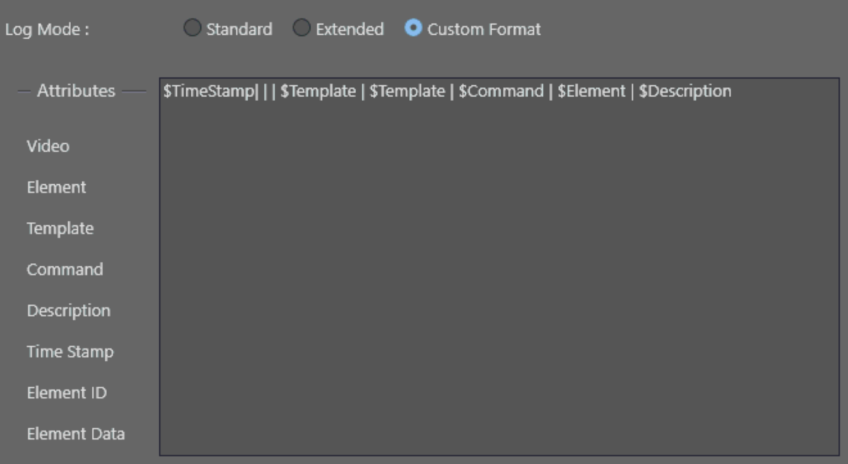The image size is (848, 464).
Task: Click the Element Data attribute
Action: tap(75, 433)
